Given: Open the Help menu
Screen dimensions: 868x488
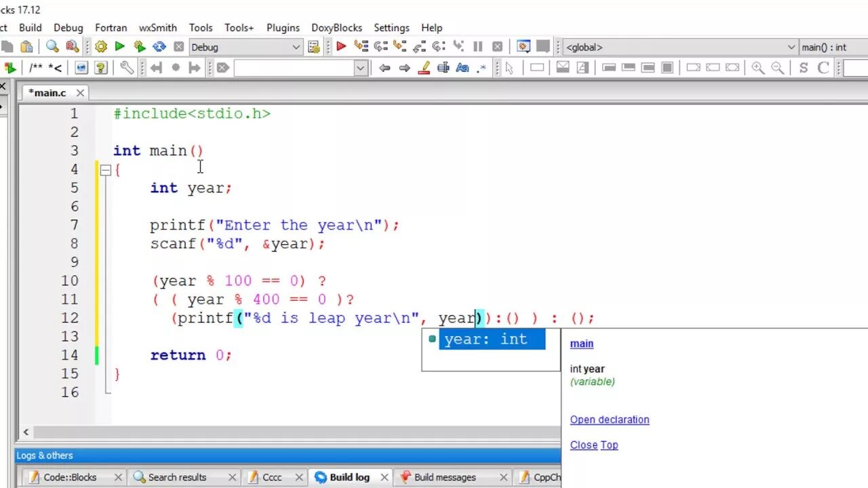Looking at the screenshot, I should pyautogui.click(x=432, y=28).
